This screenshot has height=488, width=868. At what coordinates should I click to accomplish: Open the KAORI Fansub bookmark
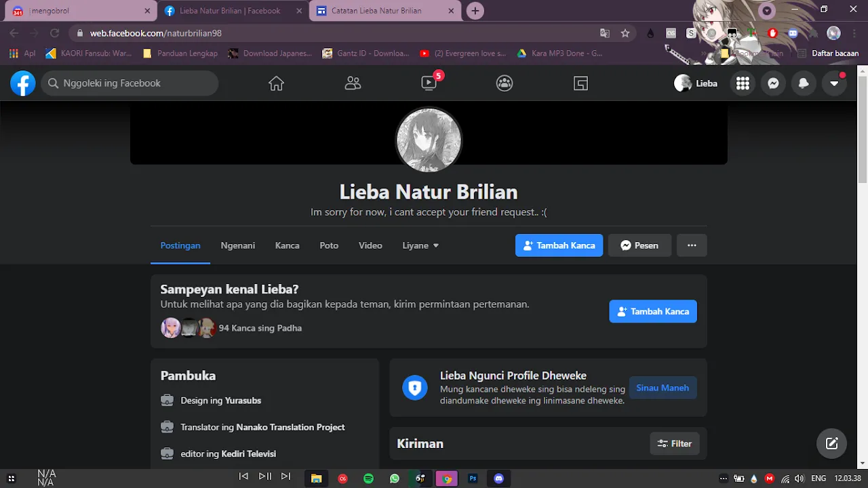point(89,53)
